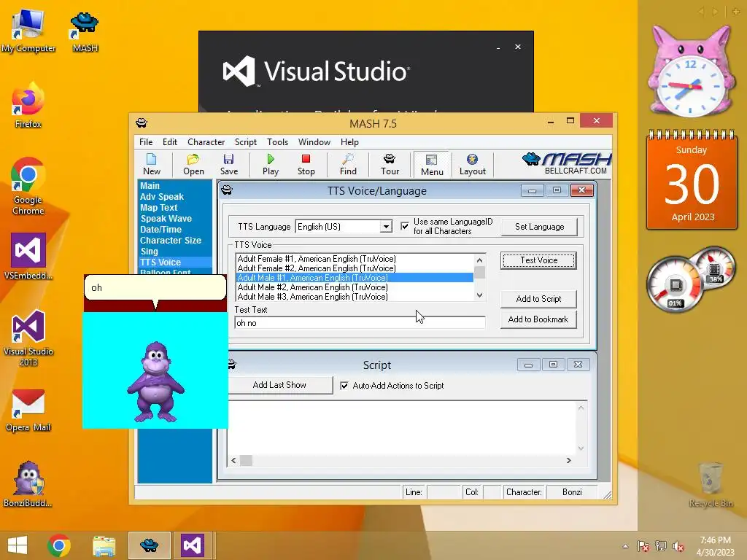The width and height of the screenshot is (747, 560).
Task: Click the Find magnifier toolbar icon
Action: click(348, 164)
